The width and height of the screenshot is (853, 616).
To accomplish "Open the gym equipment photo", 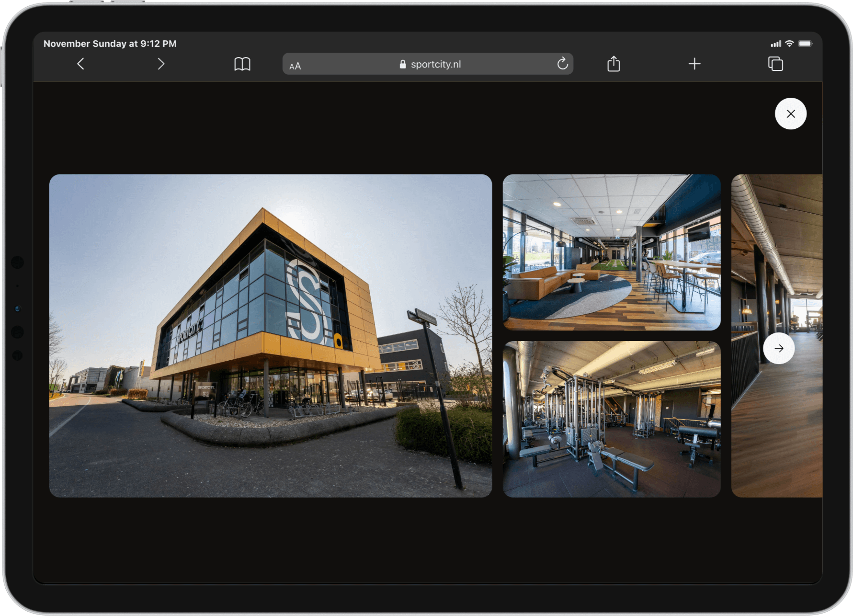I will [x=612, y=419].
